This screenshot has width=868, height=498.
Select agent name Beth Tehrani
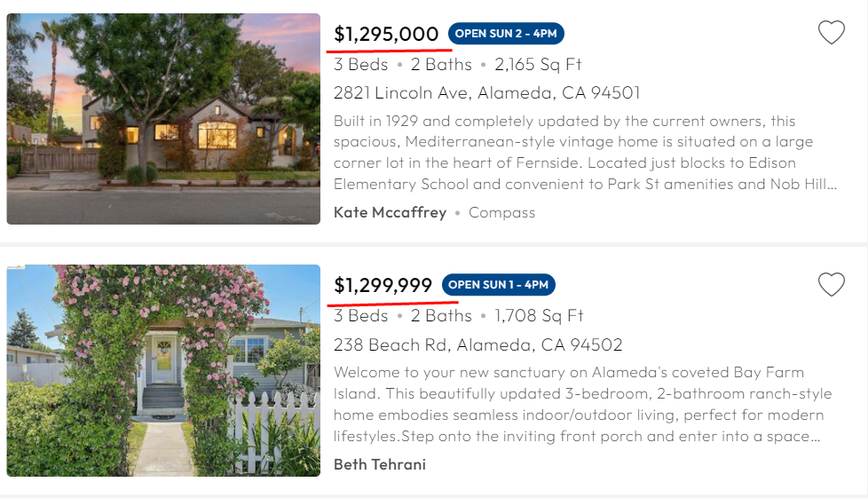click(x=380, y=464)
